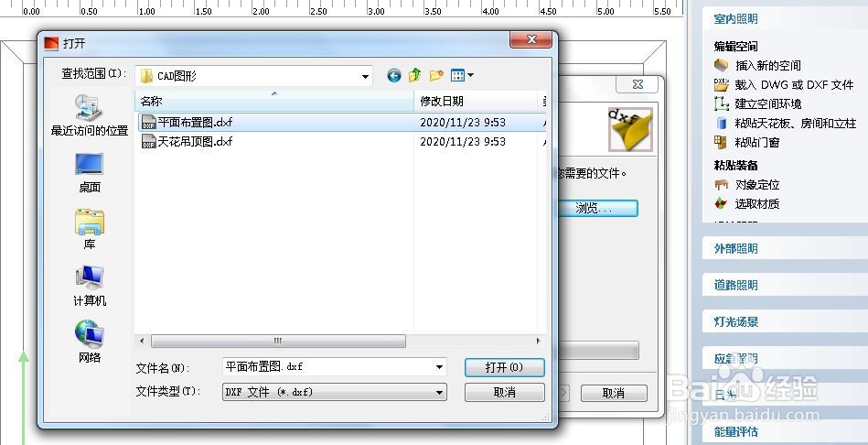The image size is (868, 445).
Task: Click the 对象定位 icon
Action: click(721, 185)
